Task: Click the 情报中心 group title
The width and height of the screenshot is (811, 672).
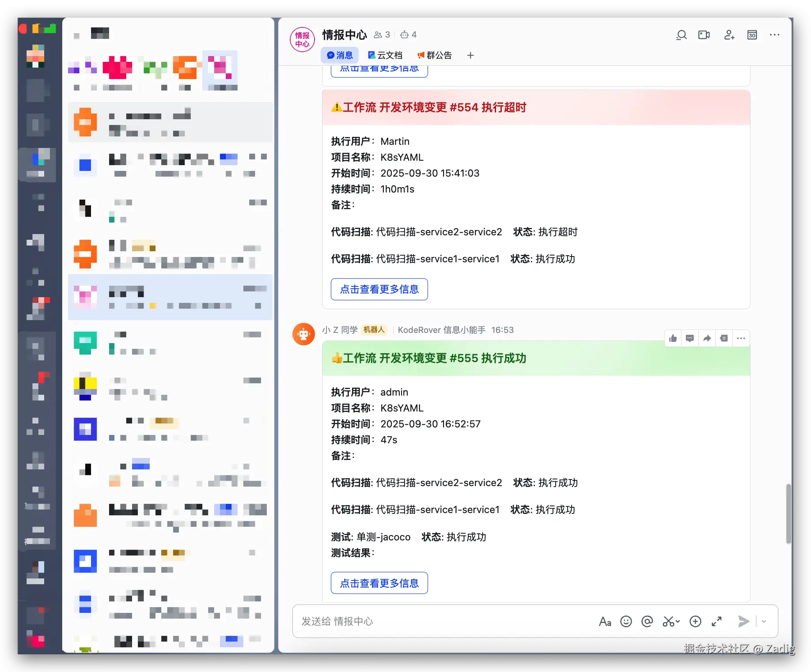Action: tap(345, 34)
